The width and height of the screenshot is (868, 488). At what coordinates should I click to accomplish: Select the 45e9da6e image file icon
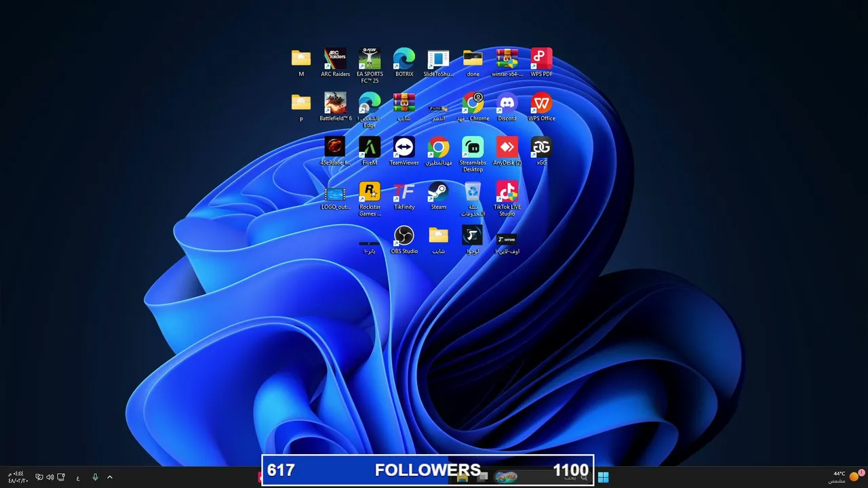tap(336, 151)
